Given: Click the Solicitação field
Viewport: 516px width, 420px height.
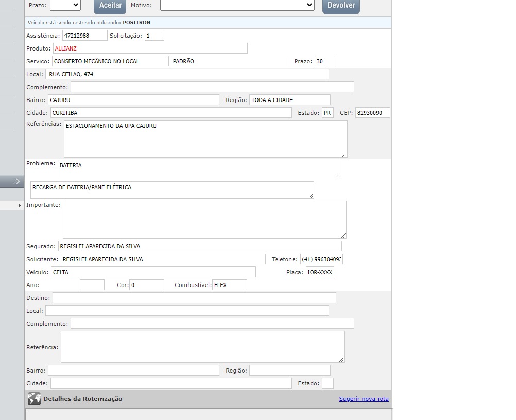Looking at the screenshot, I should (154, 36).
